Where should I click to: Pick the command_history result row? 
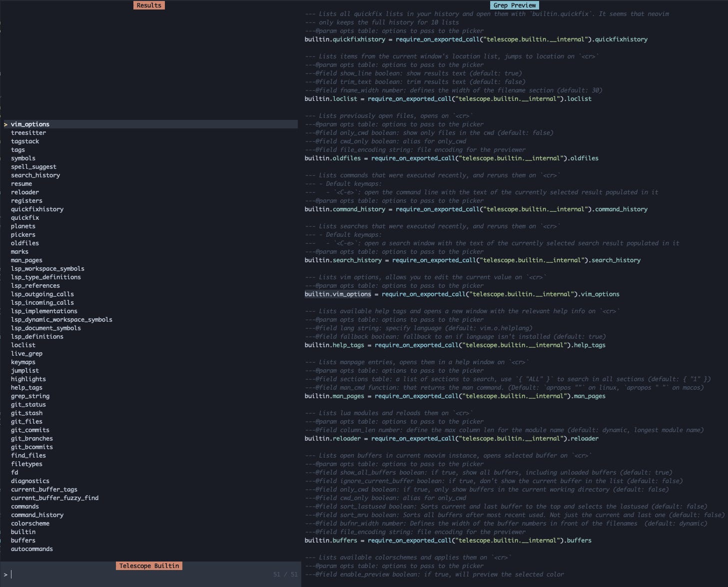click(x=37, y=515)
